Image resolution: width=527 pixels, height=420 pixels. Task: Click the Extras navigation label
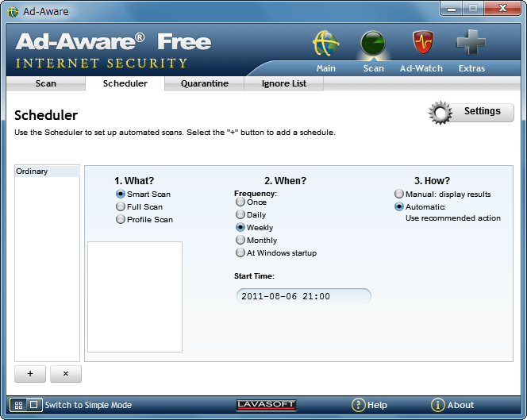coord(471,68)
